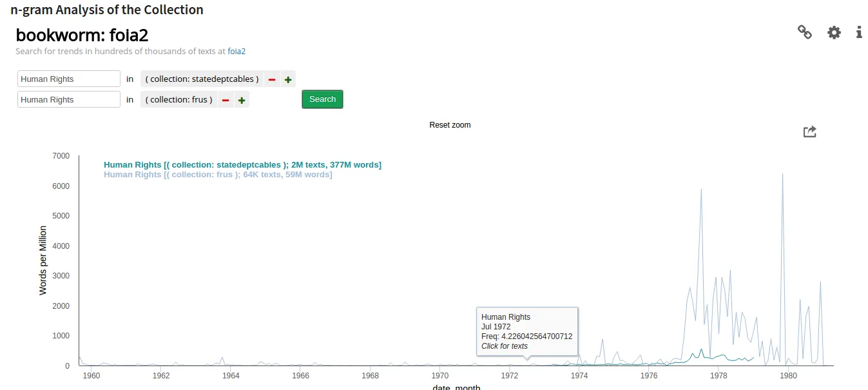Focus the second Human Rights search field

pos(69,99)
